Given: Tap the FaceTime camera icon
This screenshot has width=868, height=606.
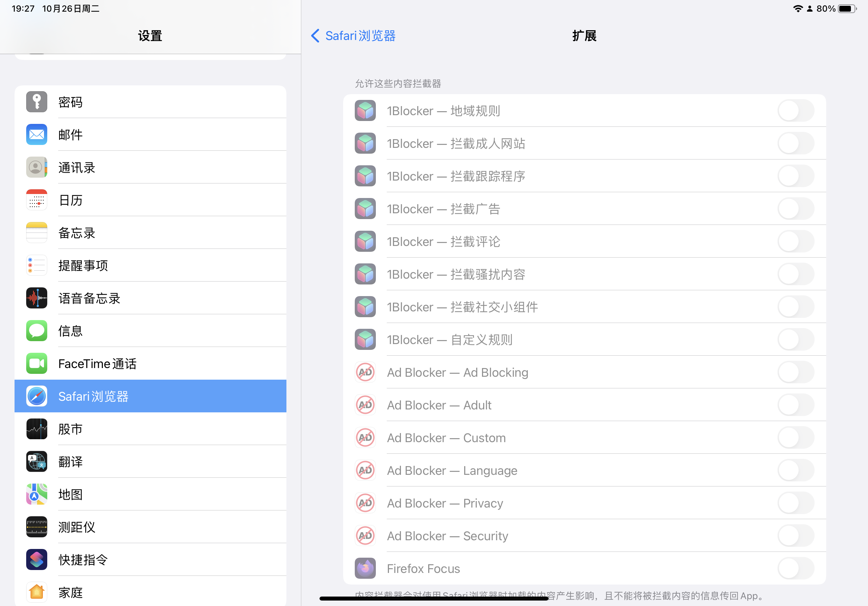Looking at the screenshot, I should coord(36,363).
